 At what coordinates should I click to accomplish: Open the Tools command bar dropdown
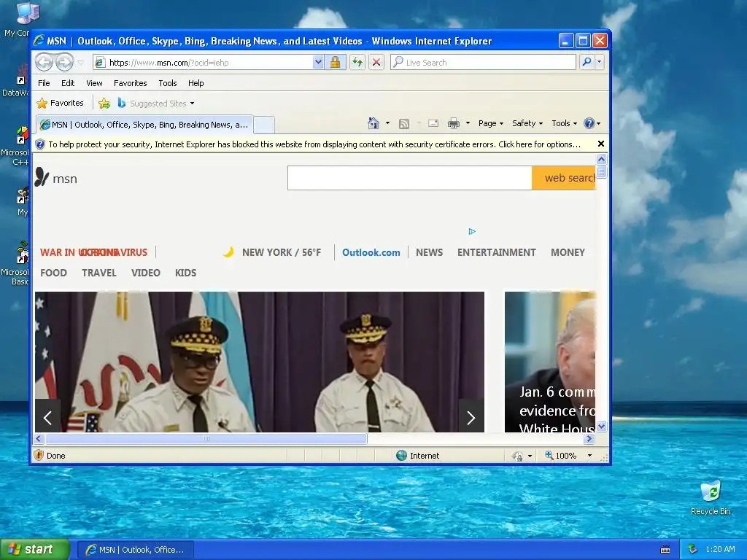[x=564, y=123]
